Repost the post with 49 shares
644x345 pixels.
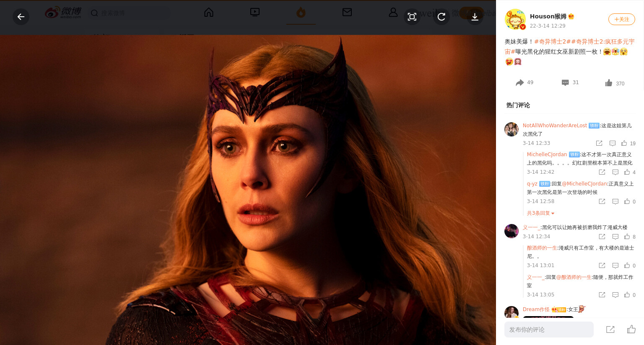click(525, 82)
